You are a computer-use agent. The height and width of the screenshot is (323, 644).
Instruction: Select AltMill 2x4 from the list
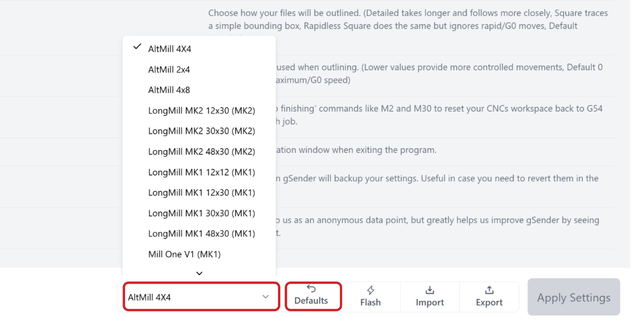tap(169, 69)
